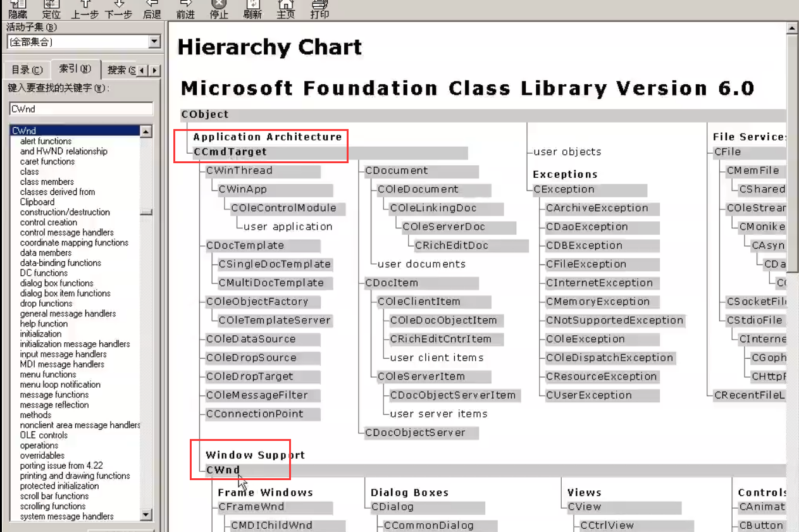The height and width of the screenshot is (532, 799).
Task: Click the tab strip left scroll arrow
Action: [x=142, y=70]
